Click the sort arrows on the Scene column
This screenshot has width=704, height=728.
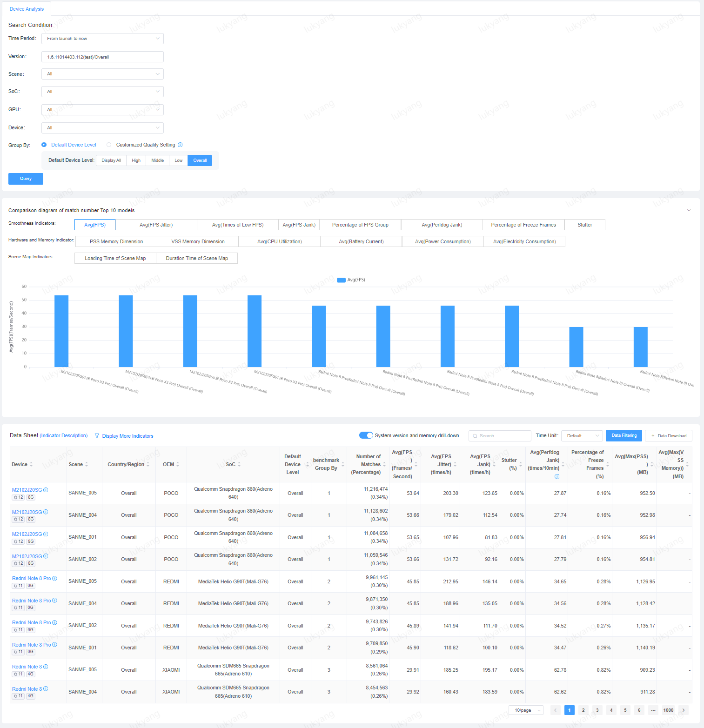tap(87, 464)
